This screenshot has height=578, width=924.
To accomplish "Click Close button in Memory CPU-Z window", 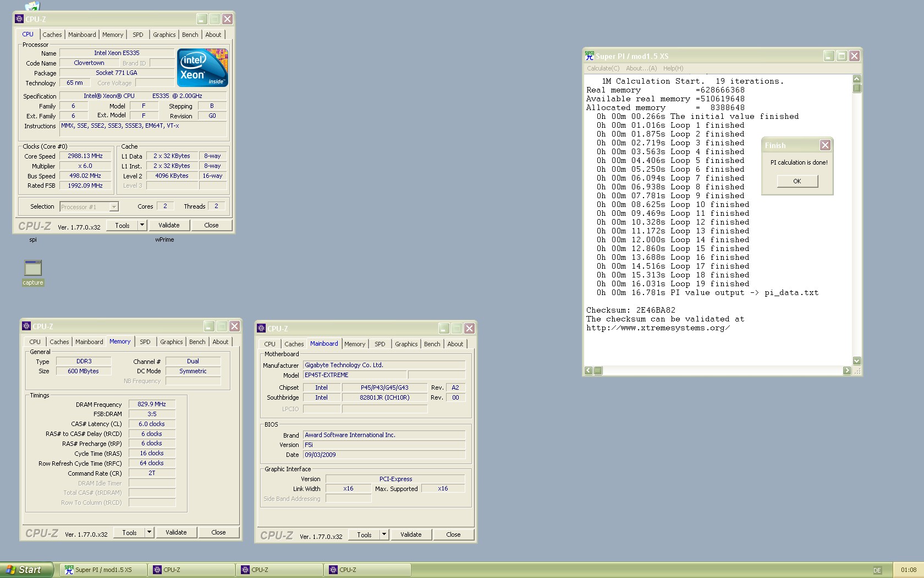I will pos(218,532).
